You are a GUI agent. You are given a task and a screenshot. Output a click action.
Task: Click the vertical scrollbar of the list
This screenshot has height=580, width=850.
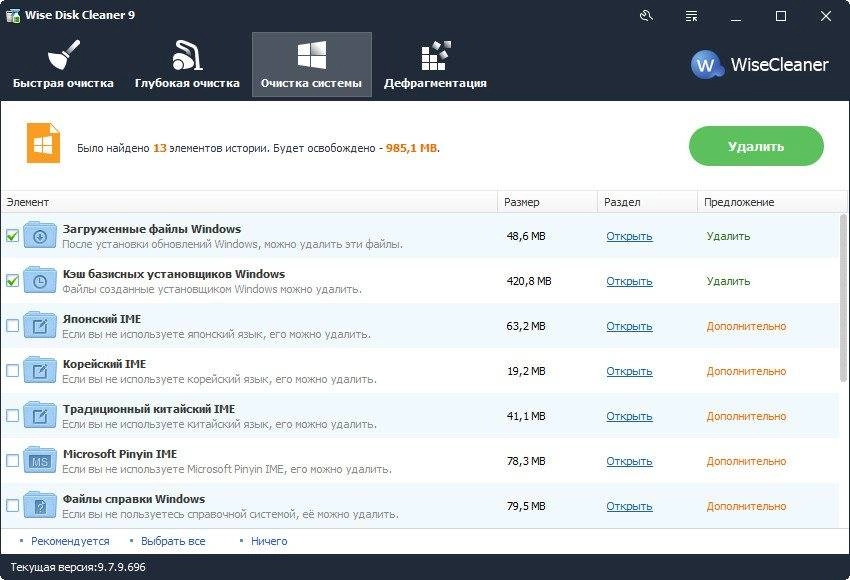[x=843, y=298]
